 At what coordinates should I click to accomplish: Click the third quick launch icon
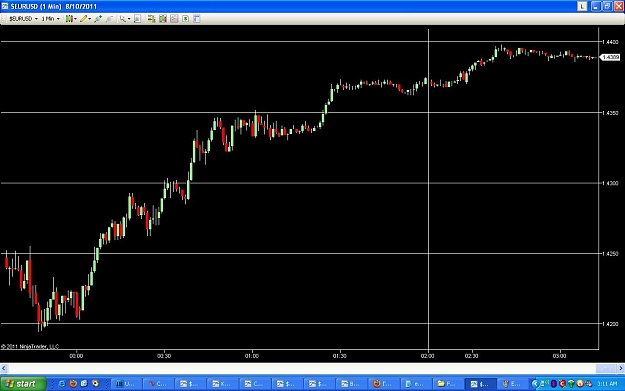point(84,384)
